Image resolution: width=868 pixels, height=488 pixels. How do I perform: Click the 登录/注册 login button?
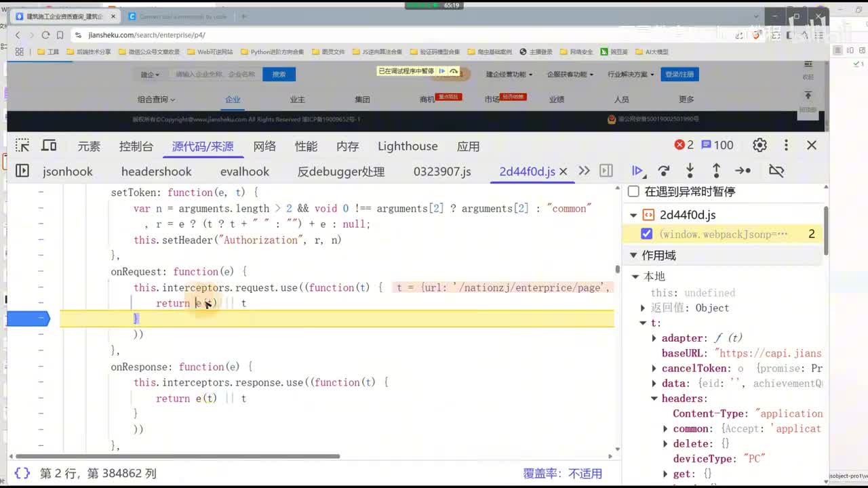(679, 75)
